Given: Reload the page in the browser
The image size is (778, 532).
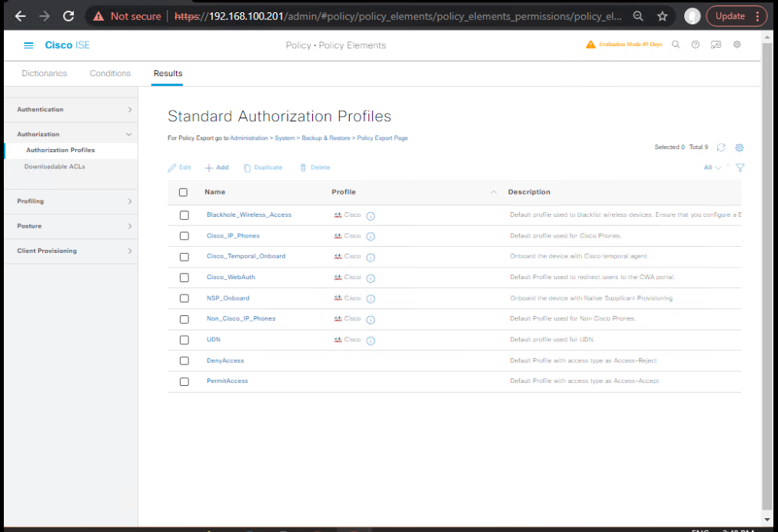Looking at the screenshot, I should click(x=68, y=16).
